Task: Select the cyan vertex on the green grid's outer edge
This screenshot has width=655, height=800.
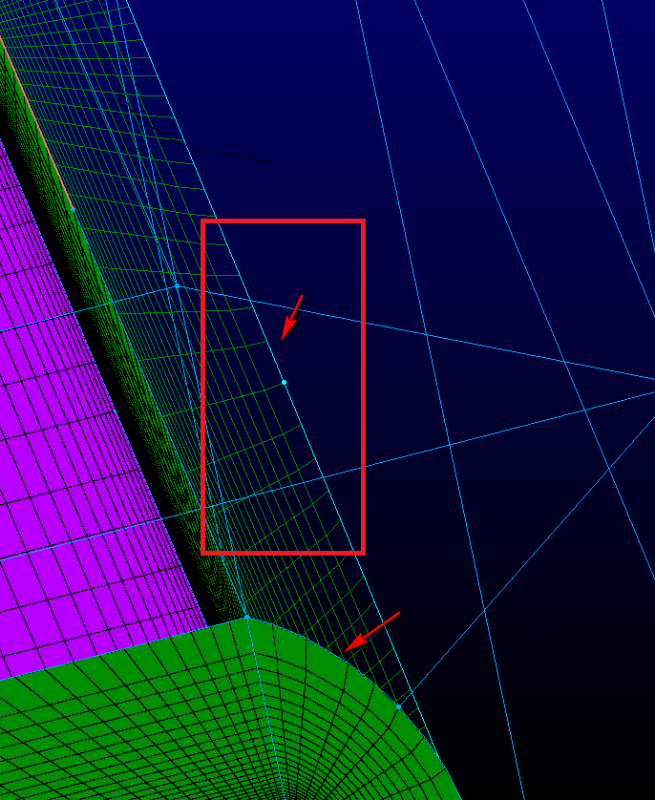Action: 284,382
